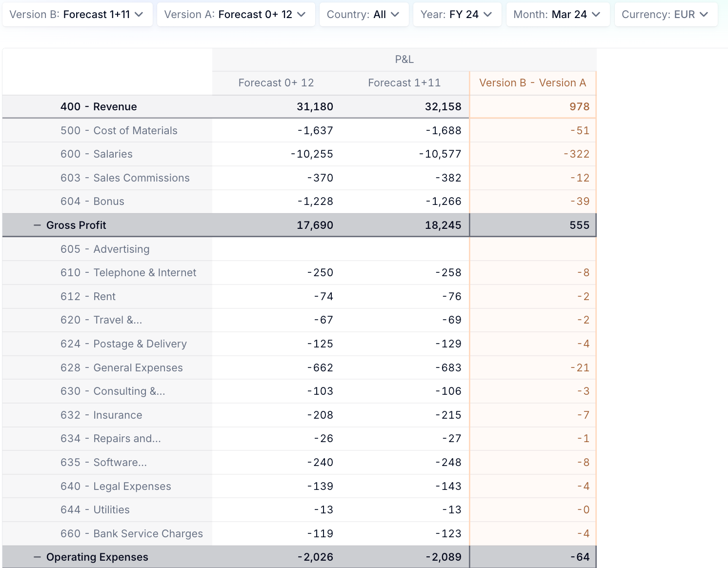Screen dimensions: 728x568
Task: Select the 500 - Cost of Materials row label
Action: click(119, 131)
